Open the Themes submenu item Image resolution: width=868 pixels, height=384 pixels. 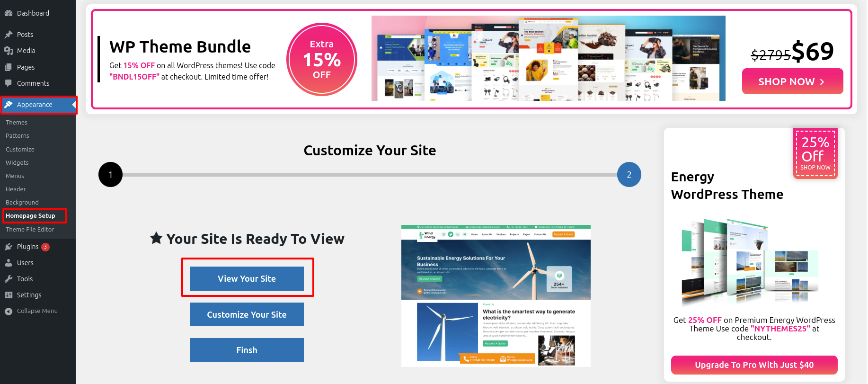[x=17, y=122]
